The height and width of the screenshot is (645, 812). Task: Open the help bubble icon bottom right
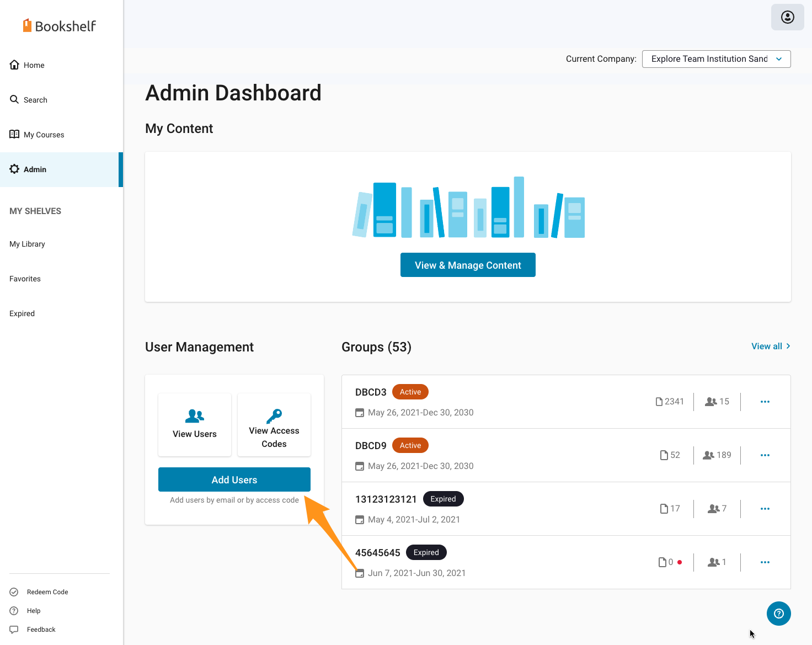[x=778, y=614]
